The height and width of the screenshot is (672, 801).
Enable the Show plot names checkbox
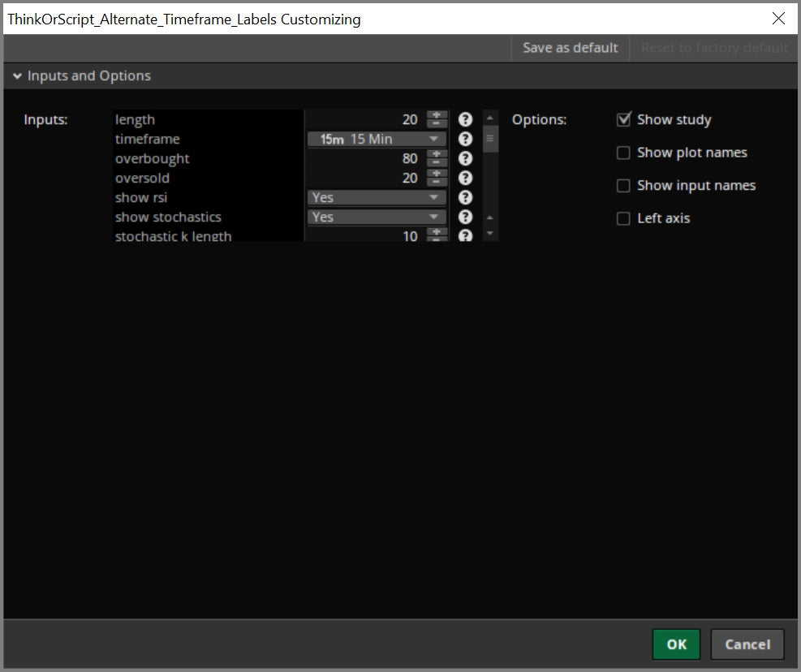[x=623, y=153]
